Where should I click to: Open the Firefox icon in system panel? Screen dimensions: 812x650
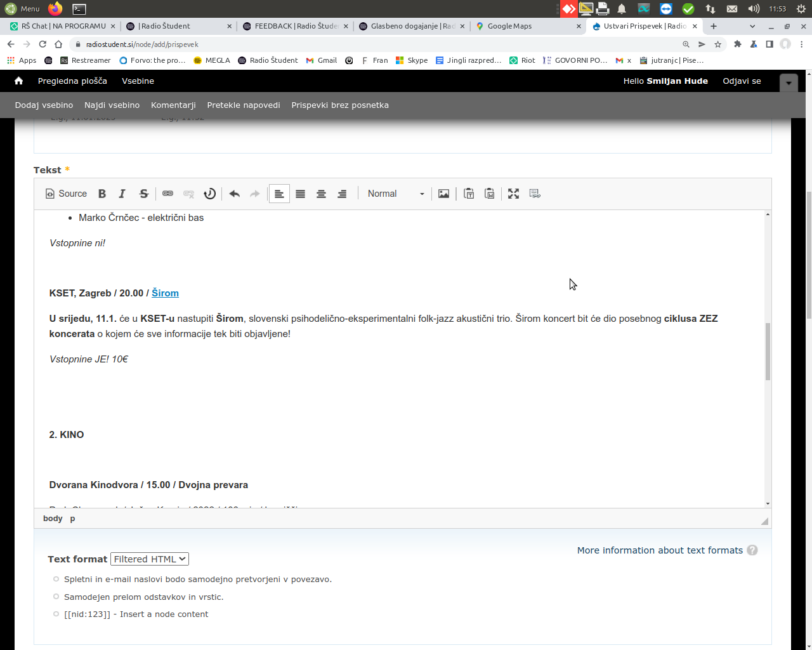point(56,9)
